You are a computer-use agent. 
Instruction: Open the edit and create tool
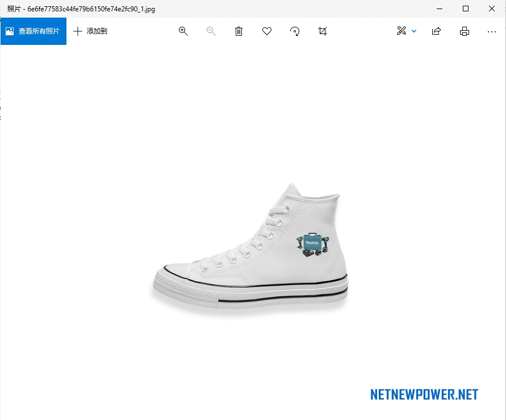pos(402,31)
